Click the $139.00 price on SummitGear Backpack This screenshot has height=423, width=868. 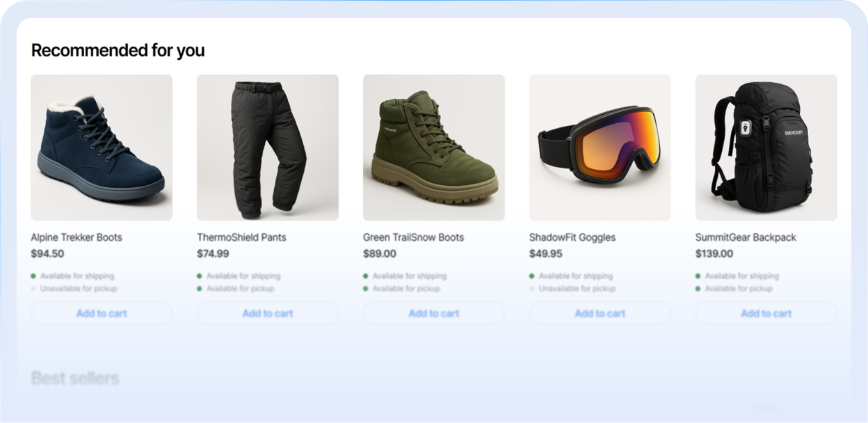[714, 254]
